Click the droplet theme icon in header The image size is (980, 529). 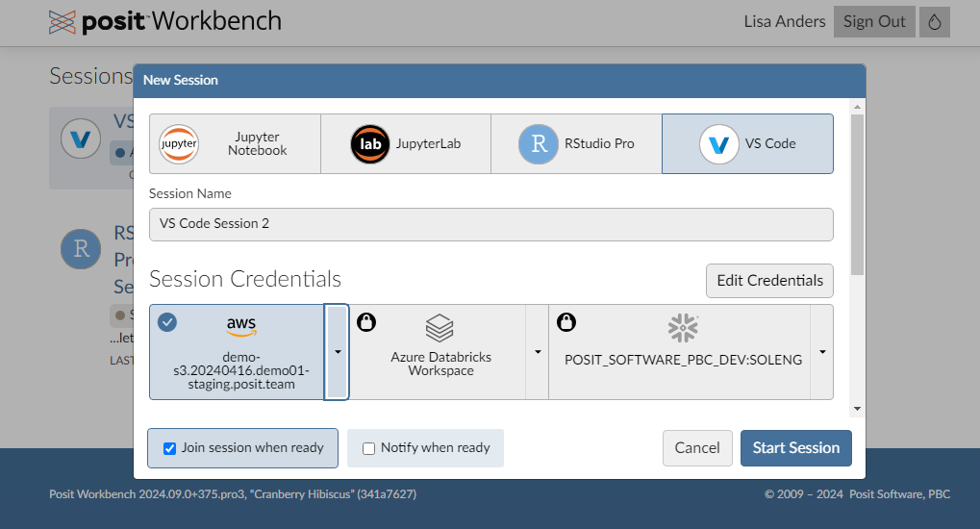935,22
